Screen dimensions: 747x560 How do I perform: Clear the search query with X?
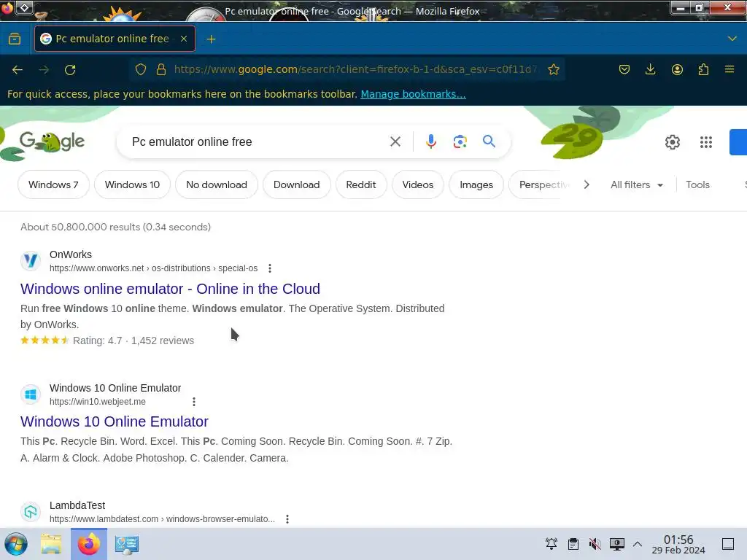point(395,141)
